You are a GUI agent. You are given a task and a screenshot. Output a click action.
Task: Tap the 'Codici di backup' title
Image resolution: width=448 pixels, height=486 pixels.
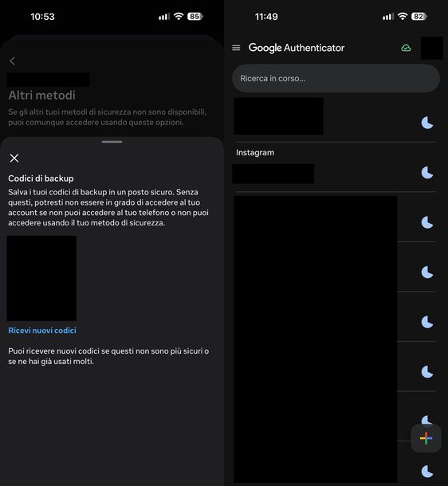(x=41, y=178)
